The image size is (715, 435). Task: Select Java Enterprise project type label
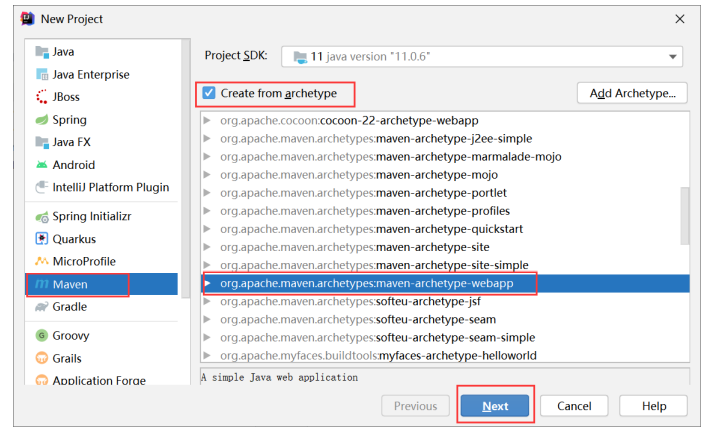(91, 74)
